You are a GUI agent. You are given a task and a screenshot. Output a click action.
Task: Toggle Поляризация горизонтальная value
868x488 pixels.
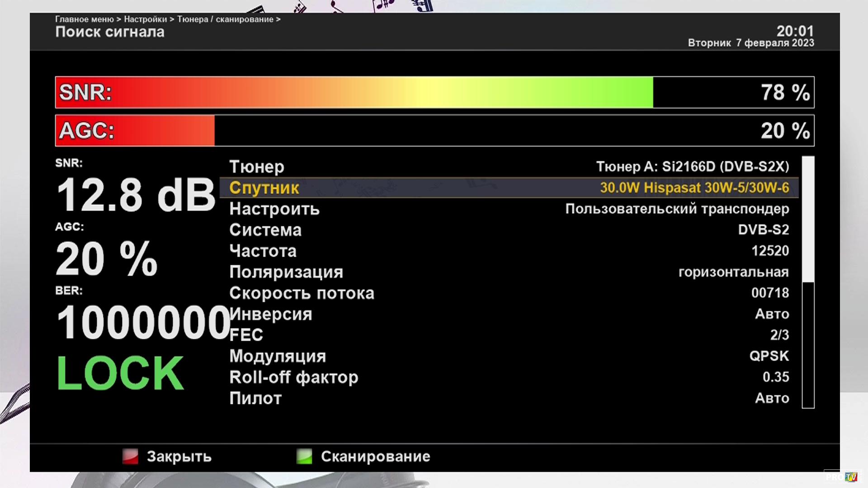[733, 272]
